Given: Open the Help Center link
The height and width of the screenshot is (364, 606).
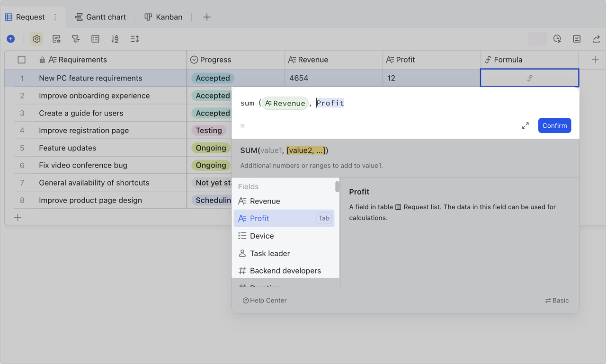Looking at the screenshot, I should [x=265, y=300].
